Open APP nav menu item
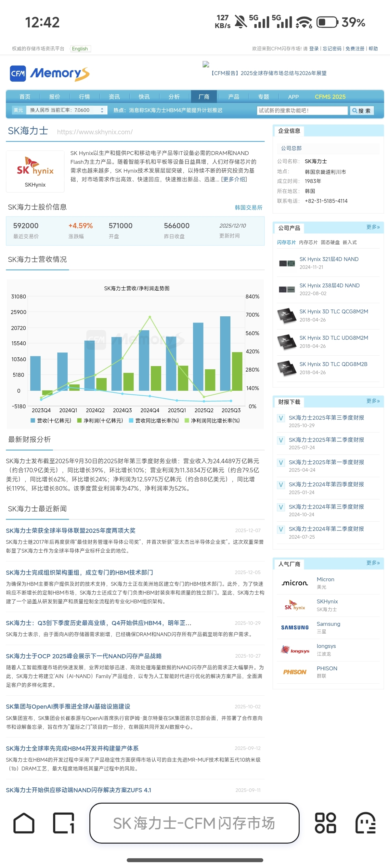This screenshot has width=390, height=868. click(x=293, y=97)
